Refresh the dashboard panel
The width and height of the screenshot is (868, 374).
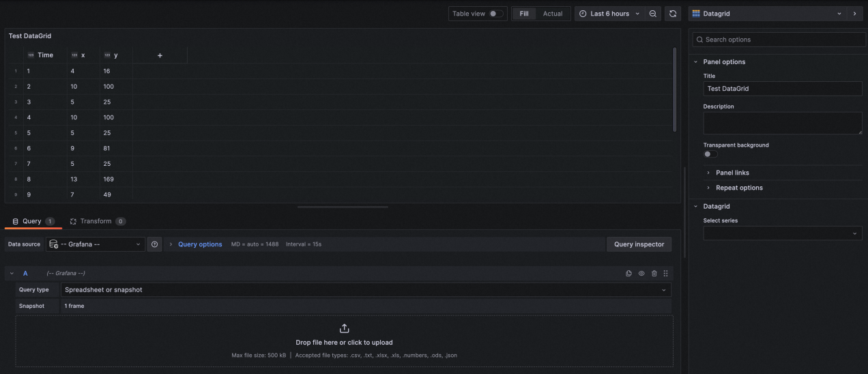pos(673,14)
